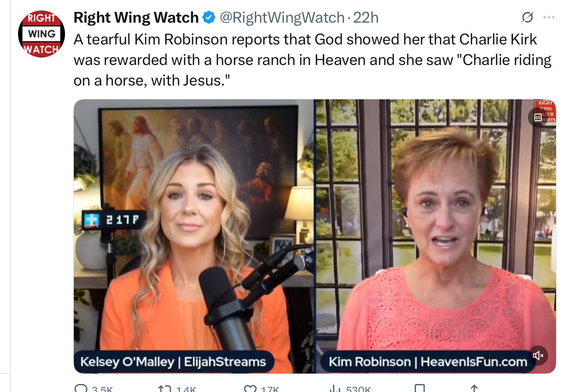Open the post via the 22h timestamp
The height and width of the screenshot is (392, 564).
pos(366,18)
